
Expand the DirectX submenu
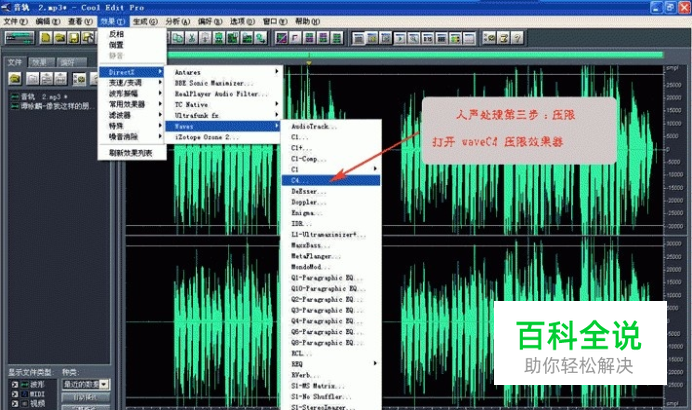132,72
